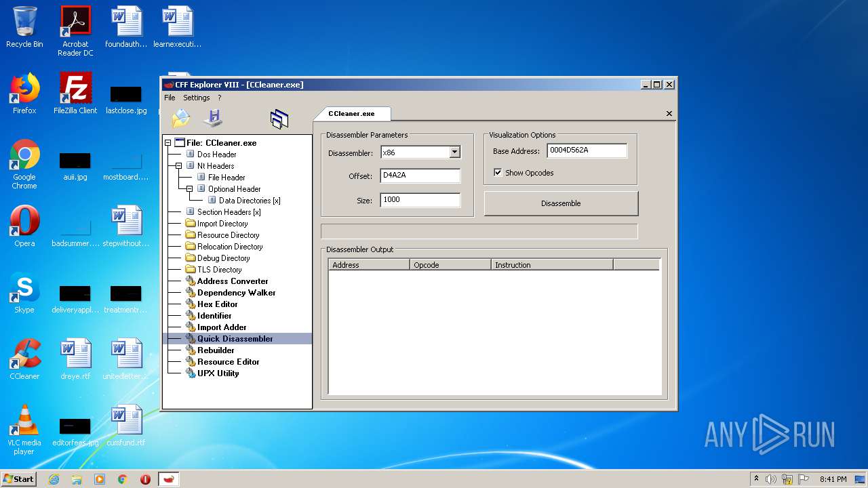Select Nt Headers tree node
The image size is (868, 488).
[x=216, y=166]
